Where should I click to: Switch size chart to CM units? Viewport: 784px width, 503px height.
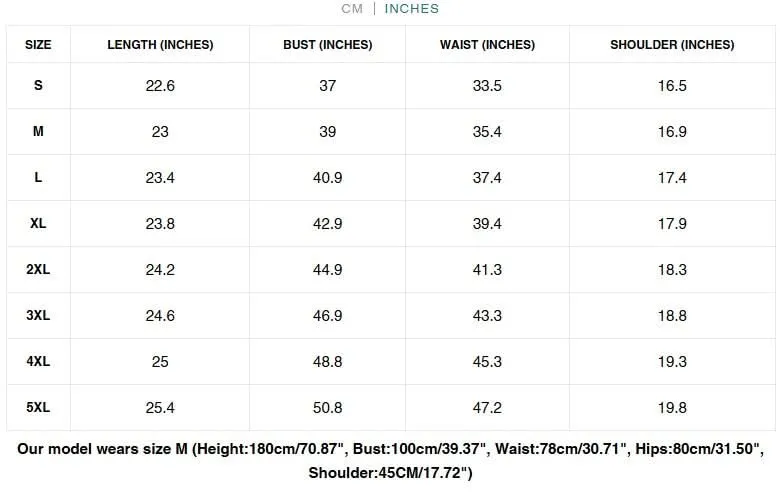pyautogui.click(x=352, y=8)
